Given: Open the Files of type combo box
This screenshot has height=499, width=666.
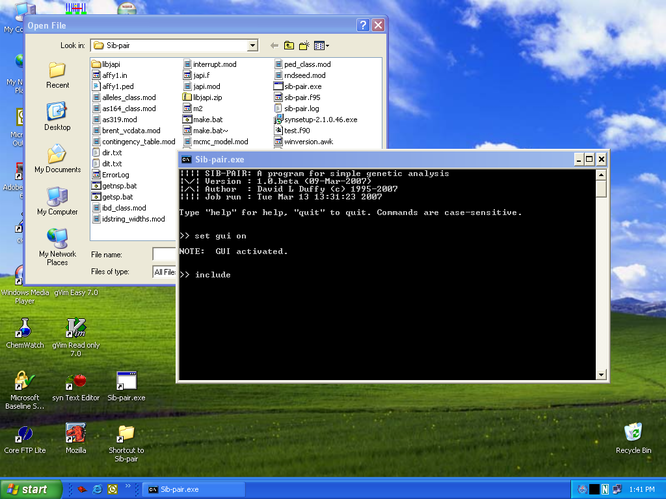Looking at the screenshot, I should click(164, 272).
